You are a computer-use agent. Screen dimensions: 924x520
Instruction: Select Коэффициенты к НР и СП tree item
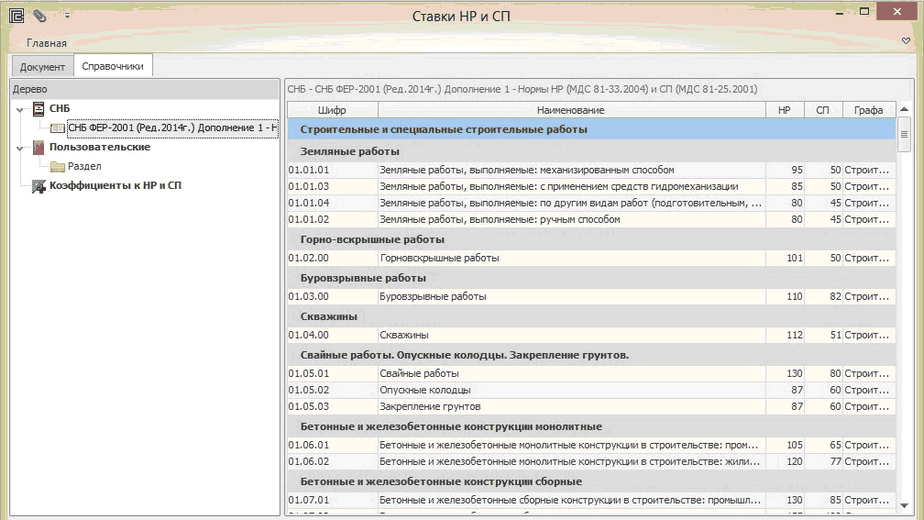[116, 185]
